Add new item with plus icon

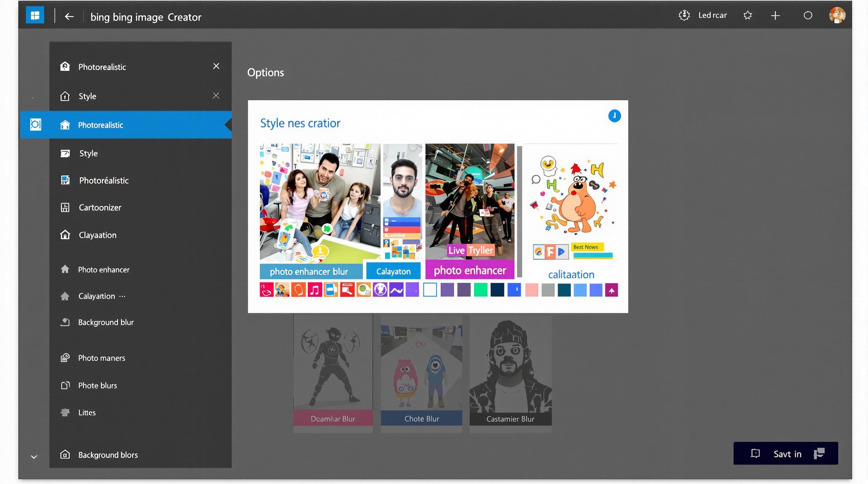(x=775, y=15)
